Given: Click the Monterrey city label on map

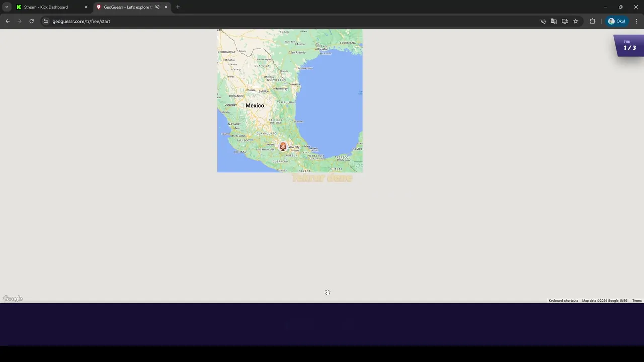Looking at the screenshot, I should (281, 89).
